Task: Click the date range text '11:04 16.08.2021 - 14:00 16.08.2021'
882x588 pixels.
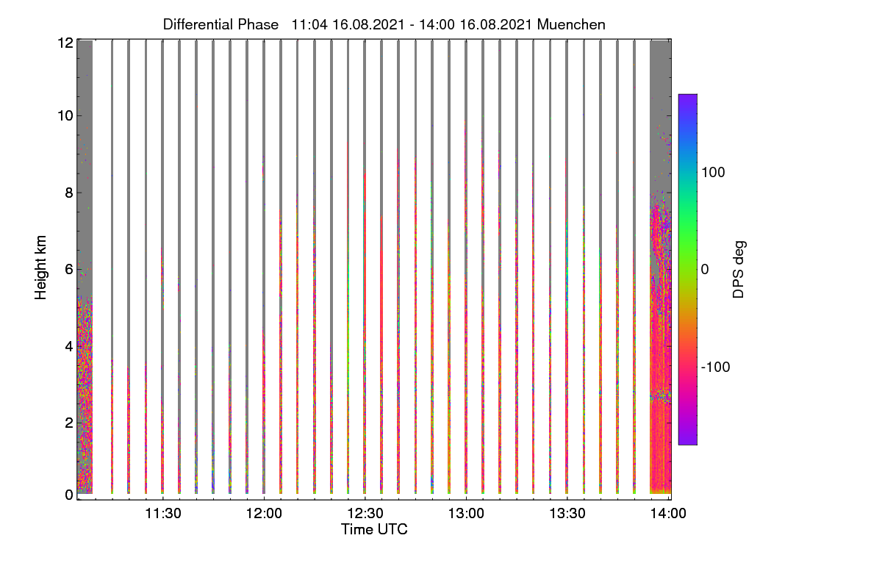Action: click(x=412, y=24)
